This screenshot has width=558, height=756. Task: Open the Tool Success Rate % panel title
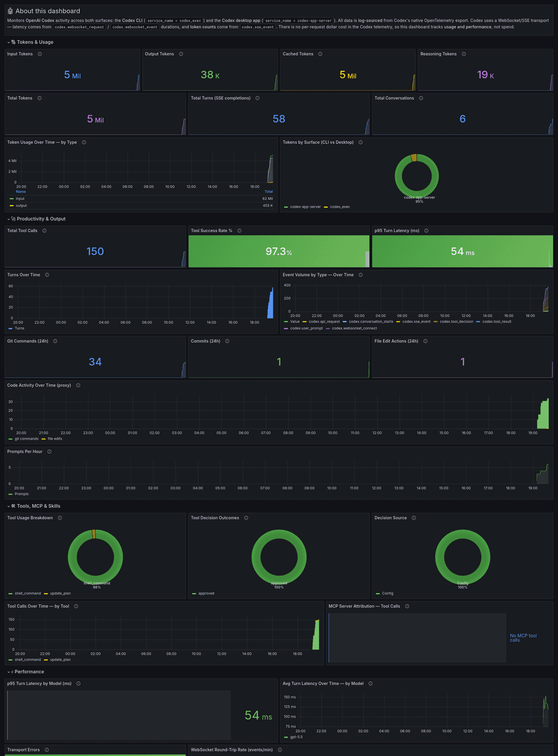pyautogui.click(x=211, y=230)
